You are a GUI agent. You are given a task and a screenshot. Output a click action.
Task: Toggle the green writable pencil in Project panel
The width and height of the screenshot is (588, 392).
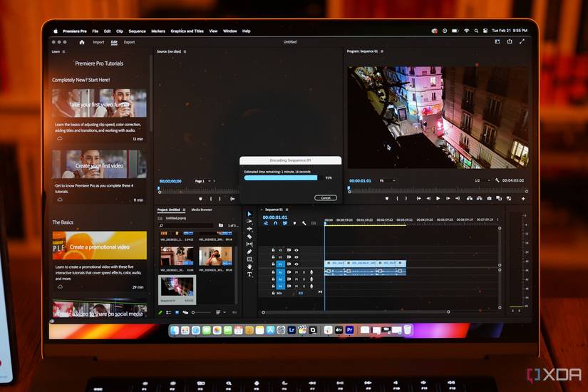[160, 312]
